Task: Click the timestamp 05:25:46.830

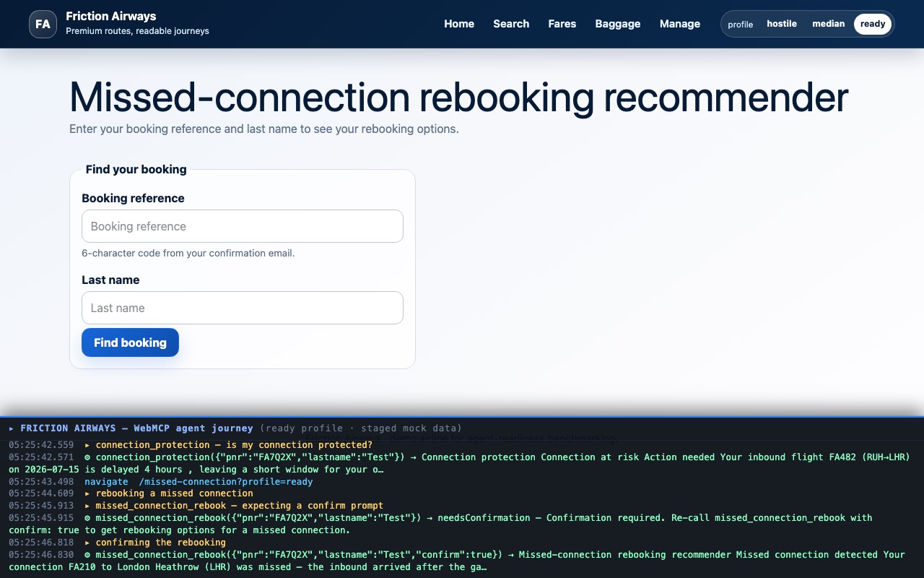Action: coord(41,555)
